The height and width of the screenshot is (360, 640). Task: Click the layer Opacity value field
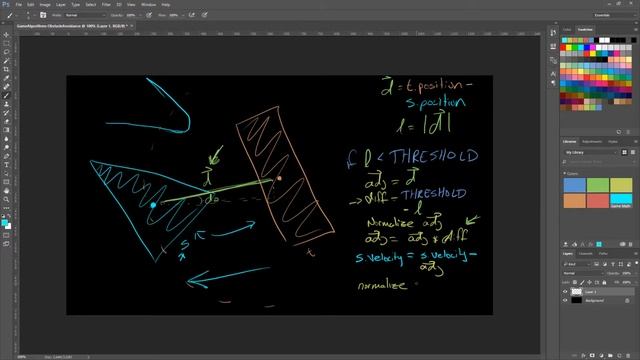(627, 273)
